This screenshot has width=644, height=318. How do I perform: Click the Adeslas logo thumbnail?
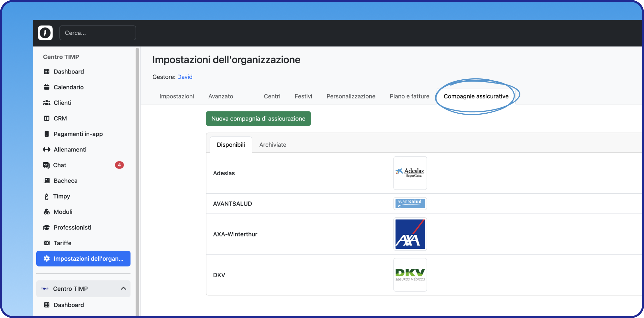(410, 173)
